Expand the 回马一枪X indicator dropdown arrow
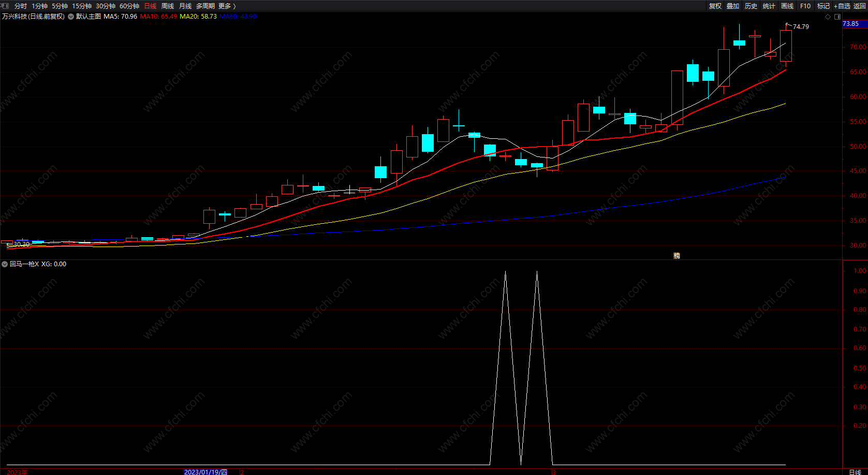 (x=5, y=264)
